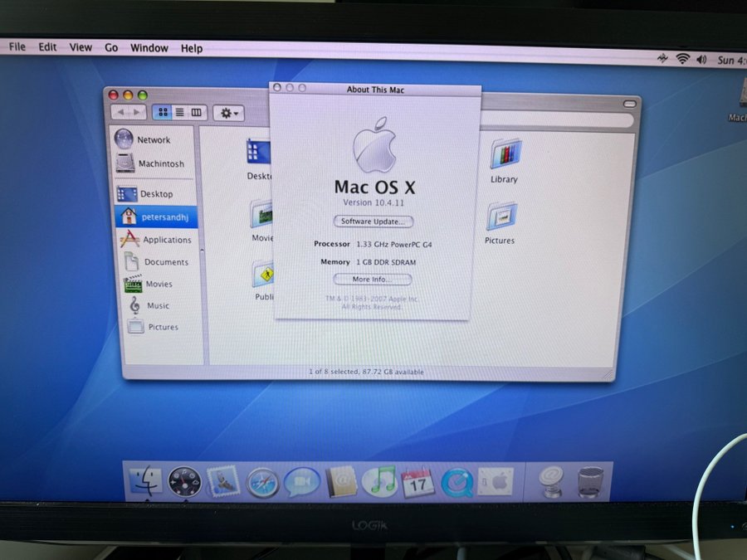Open iChat from the Dock
Viewport: 747px width, 560px height.
tap(301, 482)
